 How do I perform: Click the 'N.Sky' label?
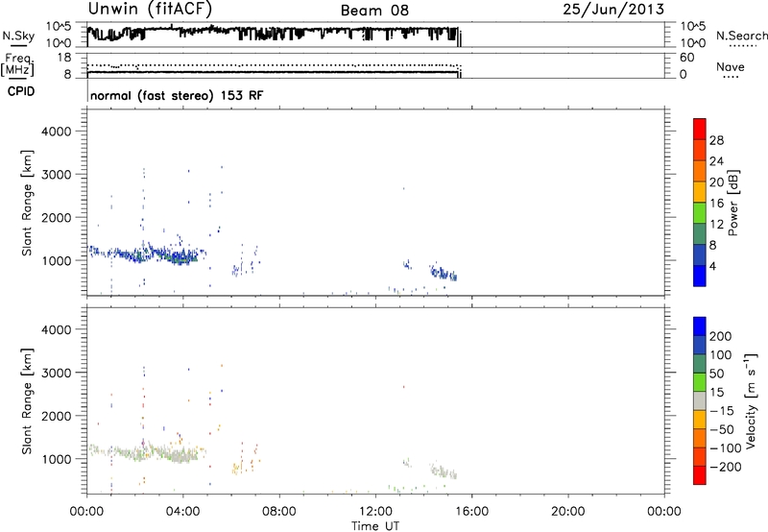click(18, 36)
